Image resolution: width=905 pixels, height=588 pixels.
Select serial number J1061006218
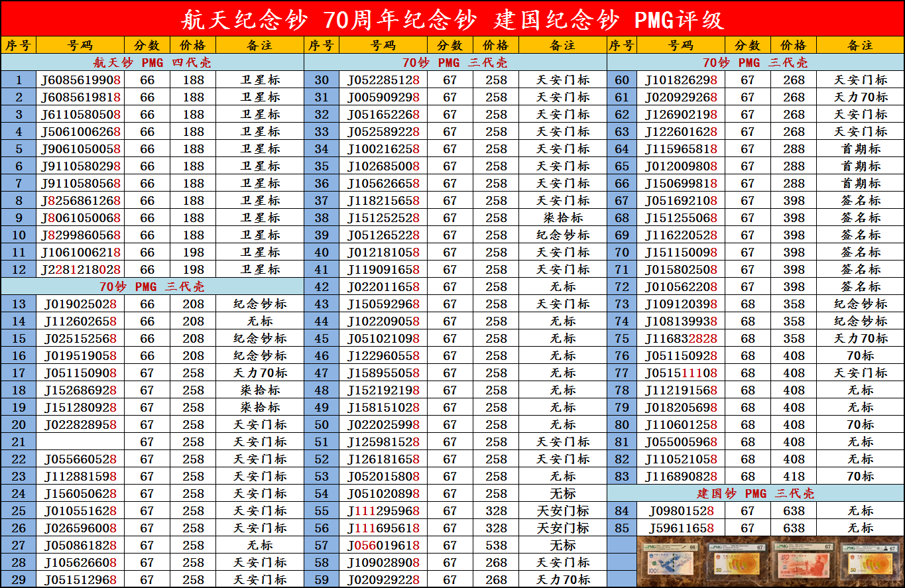80,252
